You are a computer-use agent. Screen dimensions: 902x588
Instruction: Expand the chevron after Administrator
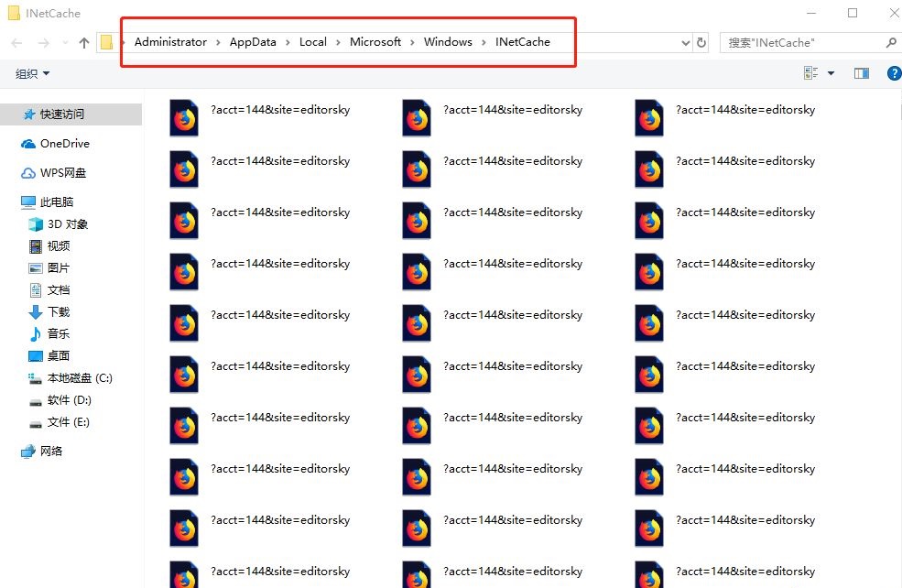[218, 42]
